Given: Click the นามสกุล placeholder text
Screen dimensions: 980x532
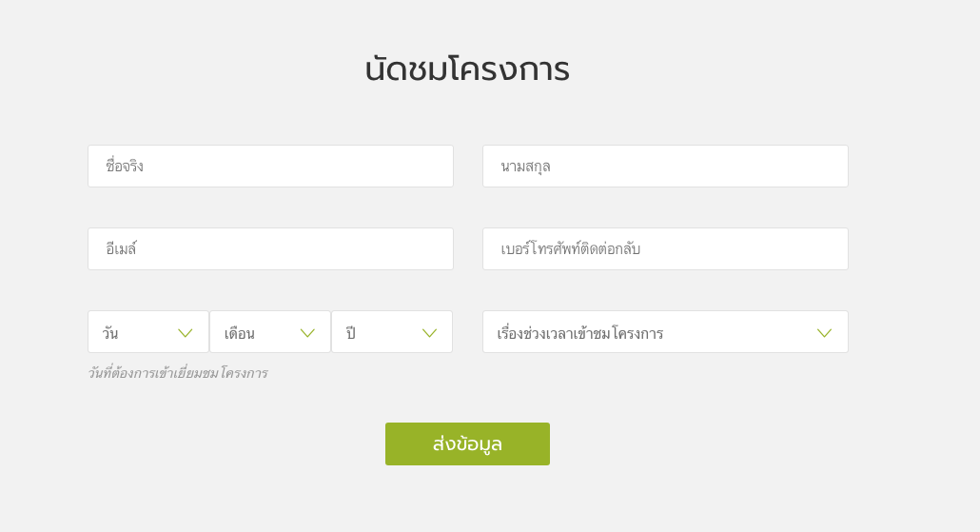Looking at the screenshot, I should click(x=525, y=167).
